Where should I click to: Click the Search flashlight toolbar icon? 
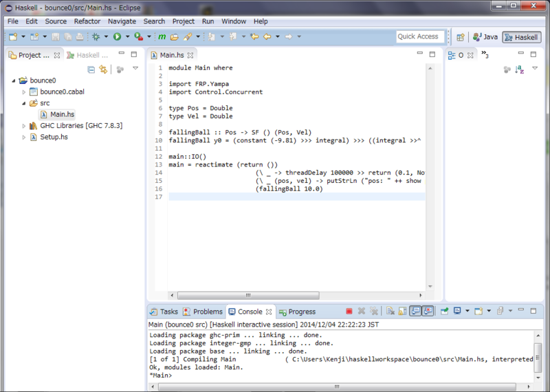188,36
